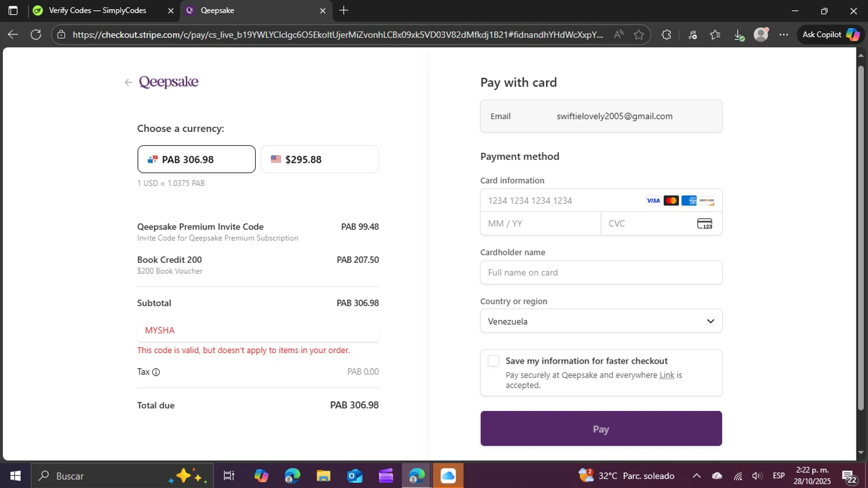The width and height of the screenshot is (868, 488).
Task: Click the Qeepsake logo
Action: [x=168, y=82]
